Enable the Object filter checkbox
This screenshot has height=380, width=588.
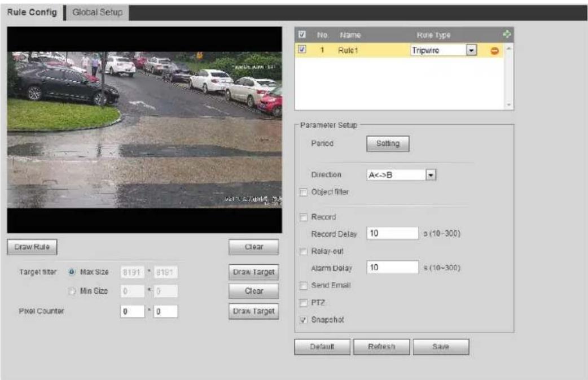[304, 193]
